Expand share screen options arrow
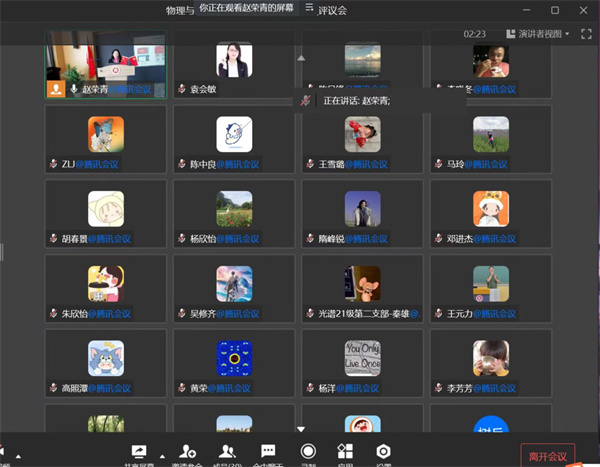This screenshot has width=600, height=467. click(x=162, y=453)
